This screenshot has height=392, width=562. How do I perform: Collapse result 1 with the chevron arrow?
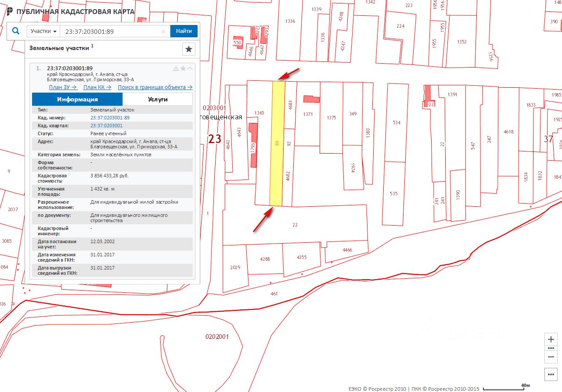(x=190, y=68)
